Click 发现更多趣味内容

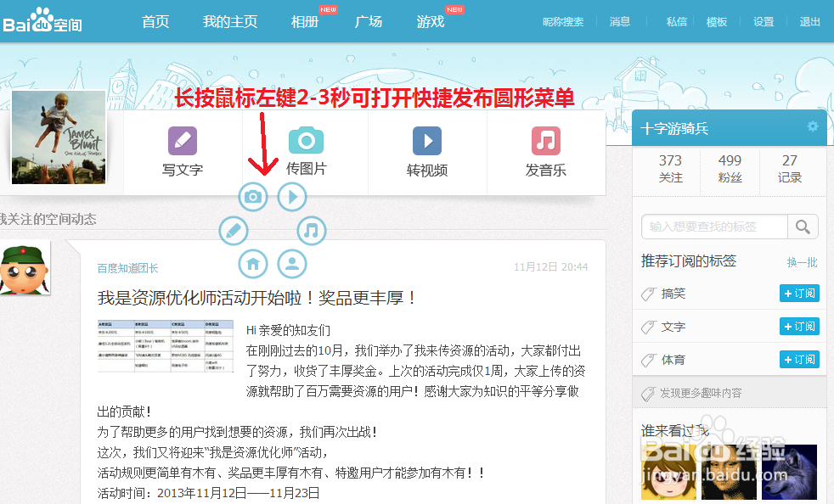tap(701, 393)
